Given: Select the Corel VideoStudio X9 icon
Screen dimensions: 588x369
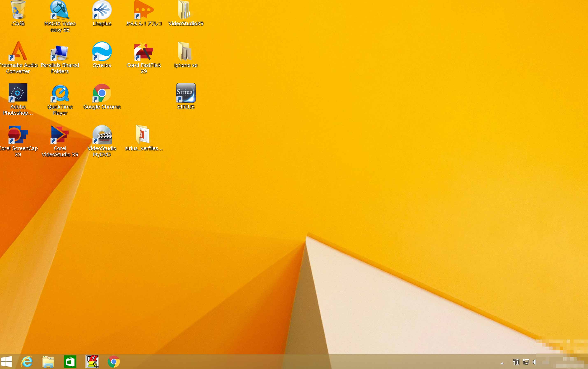Looking at the screenshot, I should 60,135.
